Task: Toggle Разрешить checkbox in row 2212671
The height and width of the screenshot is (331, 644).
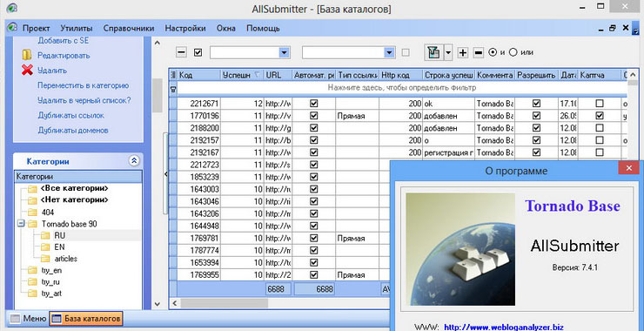Action: (536, 104)
